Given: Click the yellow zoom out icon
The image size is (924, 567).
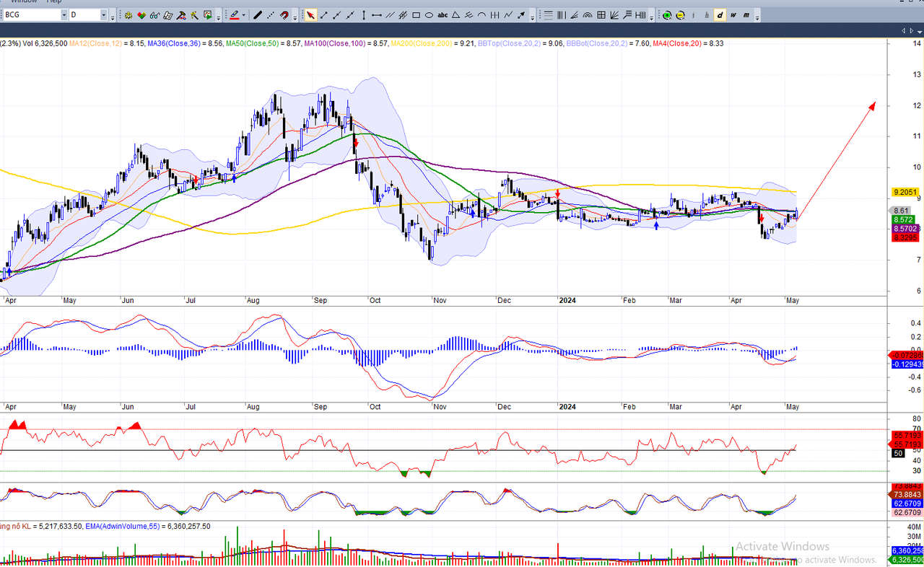Looking at the screenshot, I should coord(681,15).
